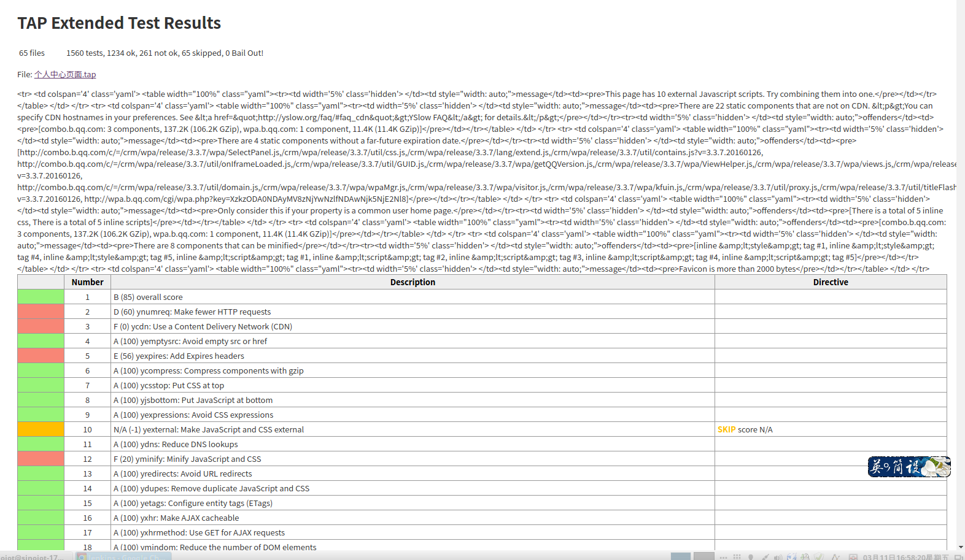The width and height of the screenshot is (965, 560).
Task: Click the volume speaker icon in system tray
Action: pos(778,557)
